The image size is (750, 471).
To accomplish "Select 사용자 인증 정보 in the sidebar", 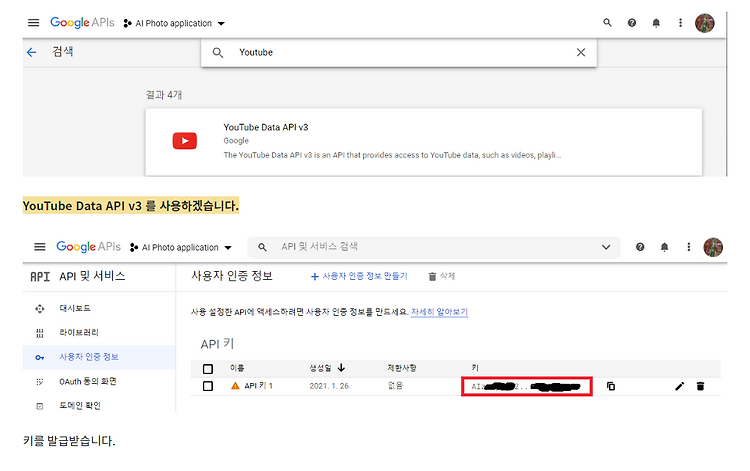I will (x=99, y=357).
